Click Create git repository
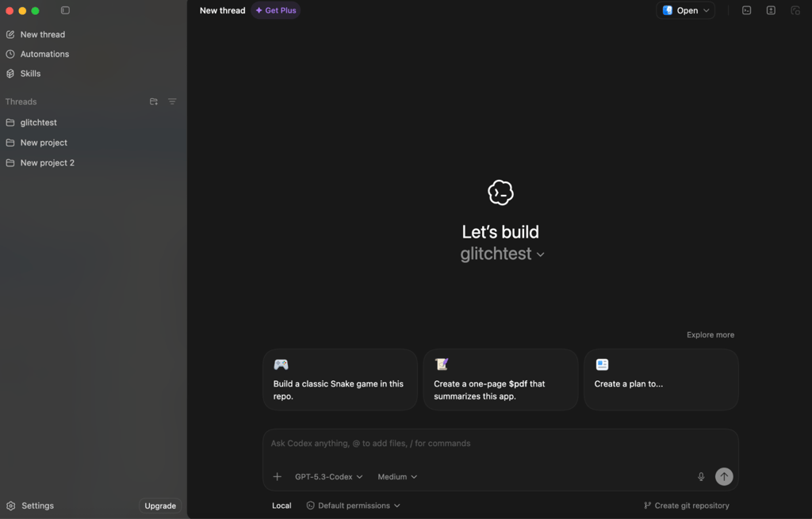Image resolution: width=812 pixels, height=519 pixels. tap(686, 506)
